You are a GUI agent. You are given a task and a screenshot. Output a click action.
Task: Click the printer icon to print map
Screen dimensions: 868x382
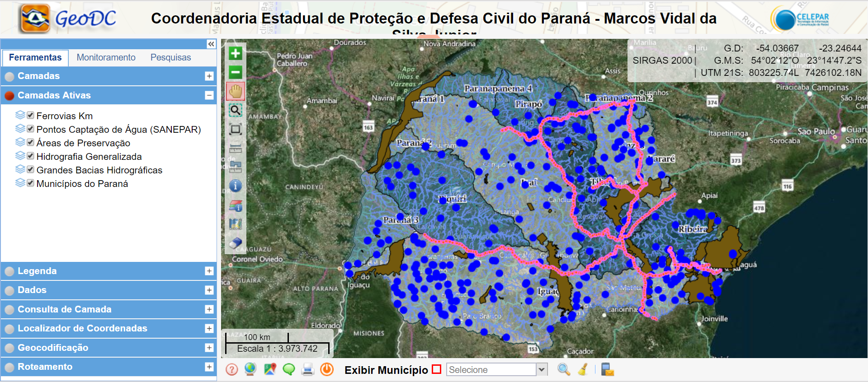(x=308, y=369)
